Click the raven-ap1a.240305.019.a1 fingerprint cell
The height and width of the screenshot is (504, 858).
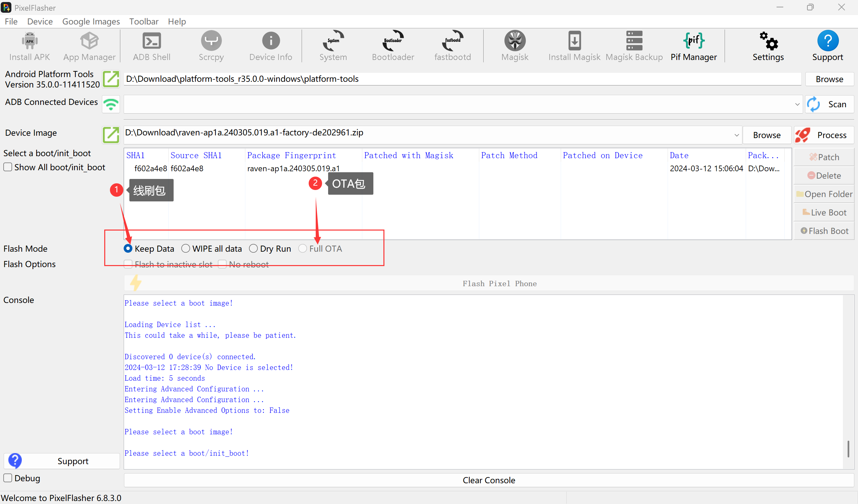pos(293,168)
